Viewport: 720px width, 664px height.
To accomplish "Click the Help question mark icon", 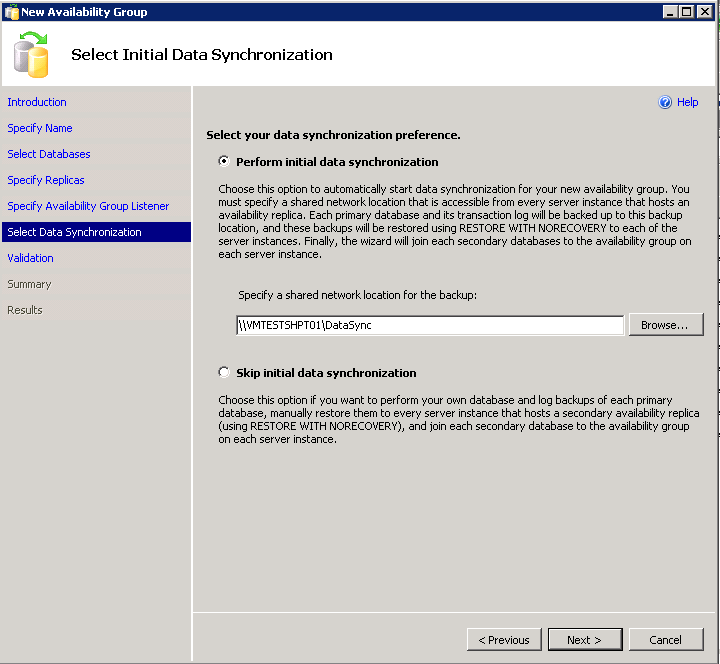I will click(665, 102).
